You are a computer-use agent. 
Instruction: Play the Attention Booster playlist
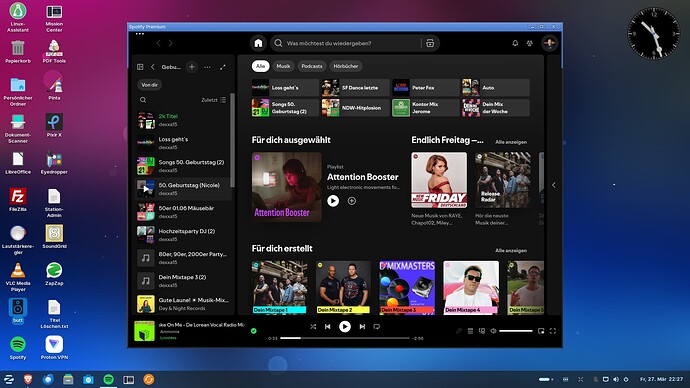(333, 201)
